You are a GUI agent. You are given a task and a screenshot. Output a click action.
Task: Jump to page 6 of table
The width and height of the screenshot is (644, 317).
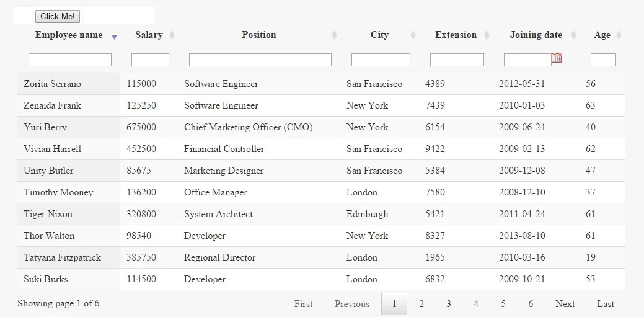click(531, 304)
